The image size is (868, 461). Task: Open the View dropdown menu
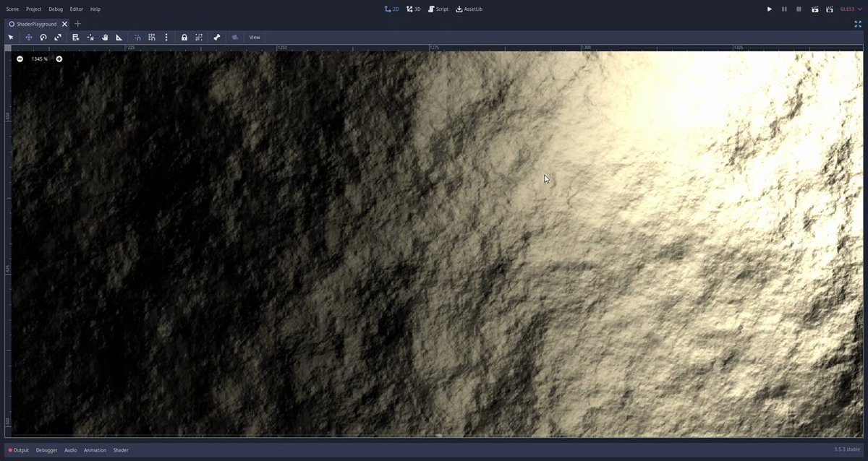click(x=255, y=37)
